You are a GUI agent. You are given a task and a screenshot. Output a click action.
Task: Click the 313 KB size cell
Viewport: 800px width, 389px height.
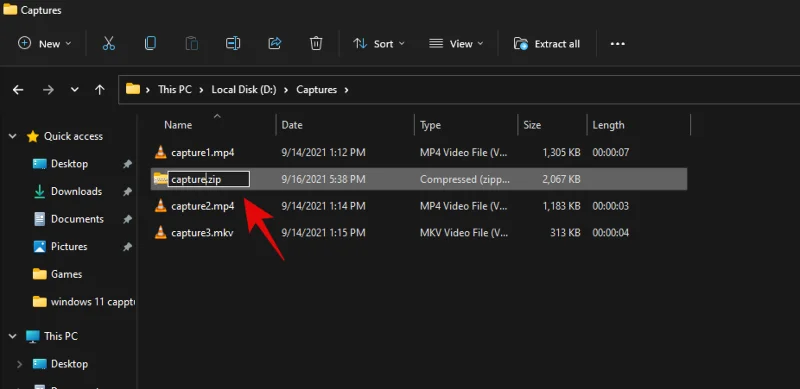pos(565,233)
